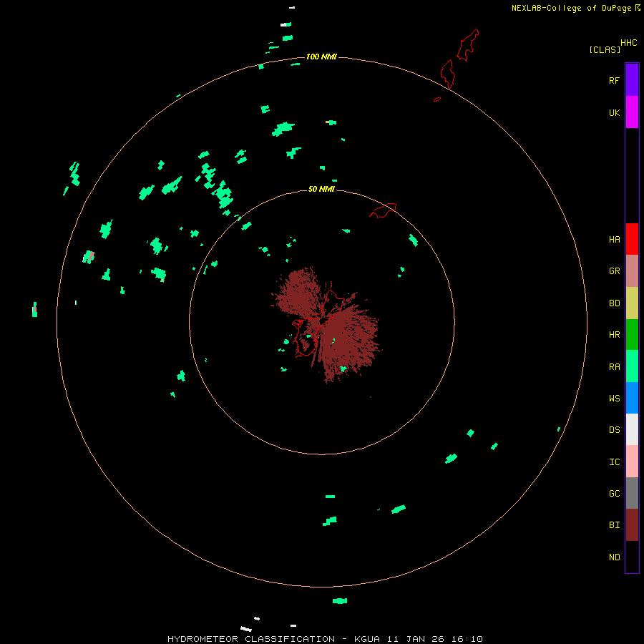
Task: Click the WS blue legend swatch
Action: (x=632, y=398)
